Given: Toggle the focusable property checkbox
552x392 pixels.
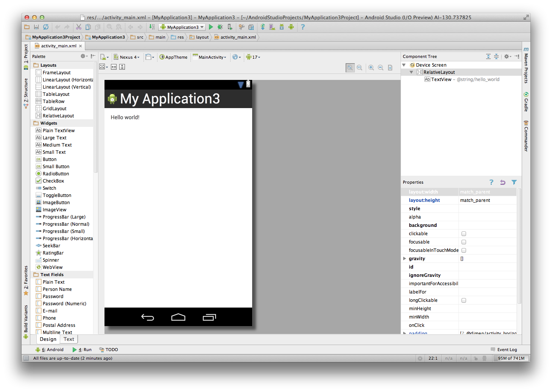Looking at the screenshot, I should tap(464, 242).
